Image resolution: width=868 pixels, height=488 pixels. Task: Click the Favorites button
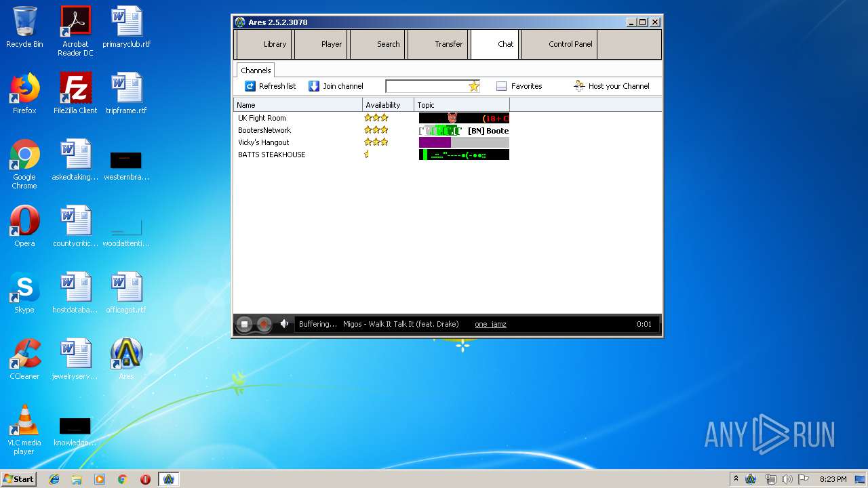pyautogui.click(x=519, y=86)
